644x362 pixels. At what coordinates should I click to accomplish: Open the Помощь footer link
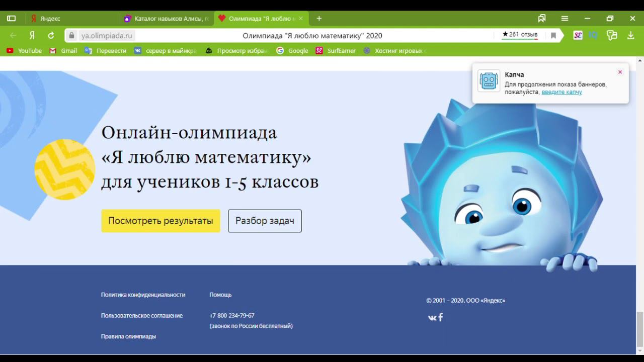click(220, 295)
